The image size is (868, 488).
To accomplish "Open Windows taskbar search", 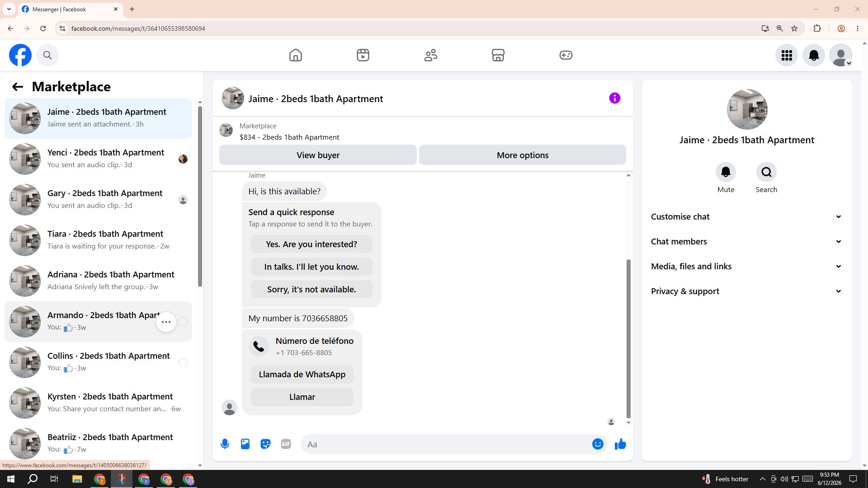I will tap(33, 479).
